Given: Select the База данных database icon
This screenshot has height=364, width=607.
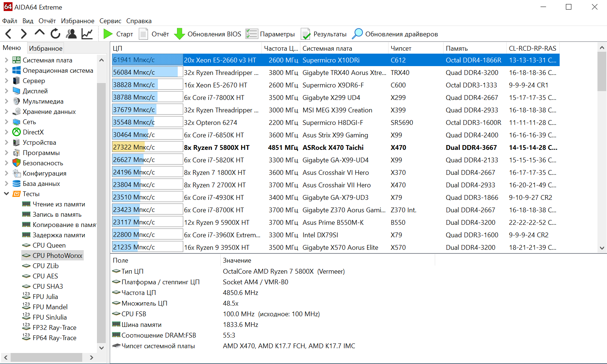Looking at the screenshot, I should click(x=17, y=183).
